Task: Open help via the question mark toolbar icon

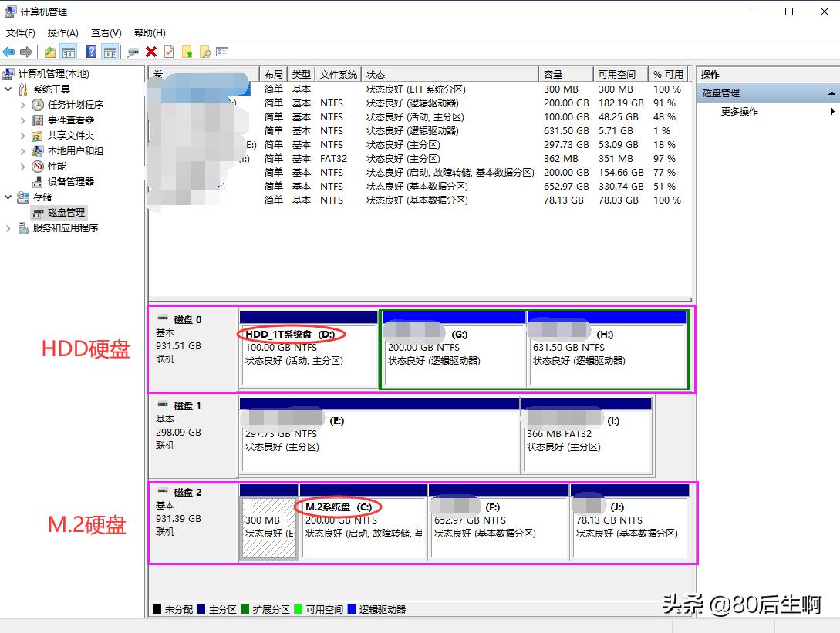Action: (x=90, y=52)
